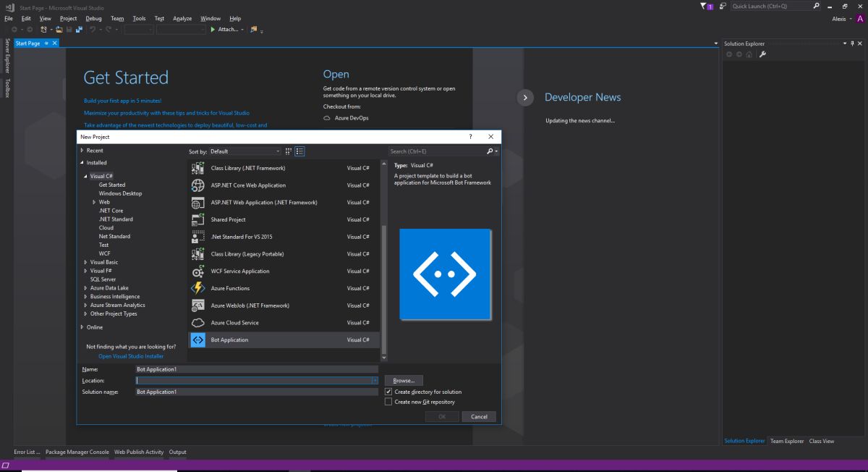Open the Debug menu
Screen dimensions: 868x472
tap(93, 18)
